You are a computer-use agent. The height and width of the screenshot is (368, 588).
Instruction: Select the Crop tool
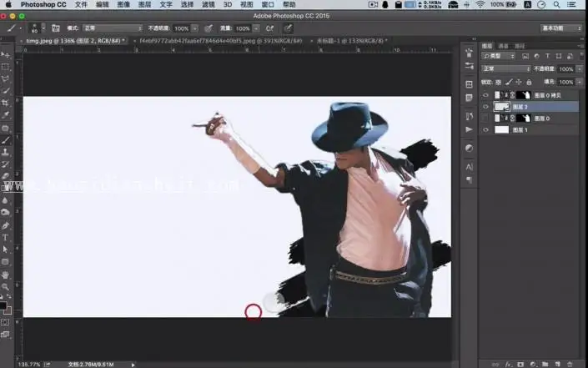[5, 103]
